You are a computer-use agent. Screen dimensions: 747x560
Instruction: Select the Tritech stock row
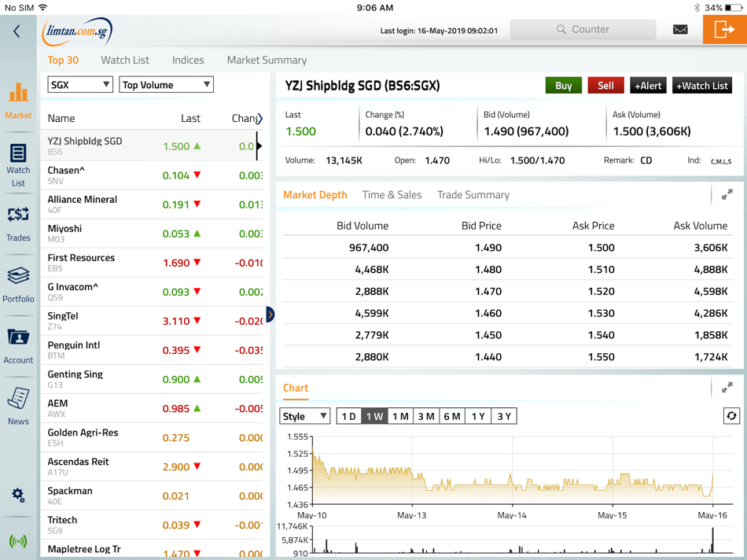point(152,524)
